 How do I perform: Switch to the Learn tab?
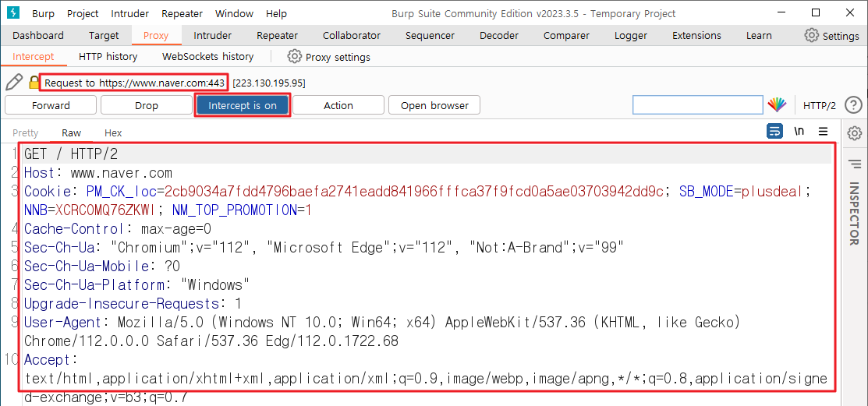[758, 35]
